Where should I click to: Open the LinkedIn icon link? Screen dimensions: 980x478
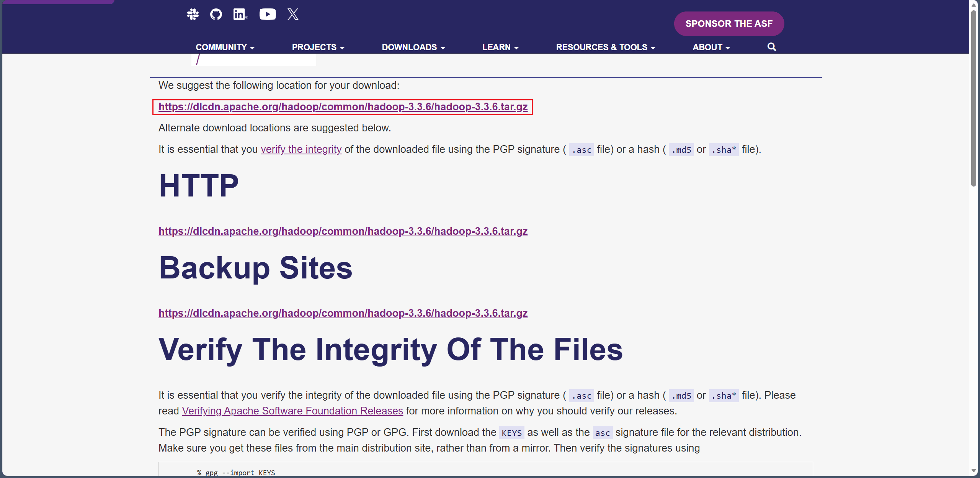click(x=240, y=15)
